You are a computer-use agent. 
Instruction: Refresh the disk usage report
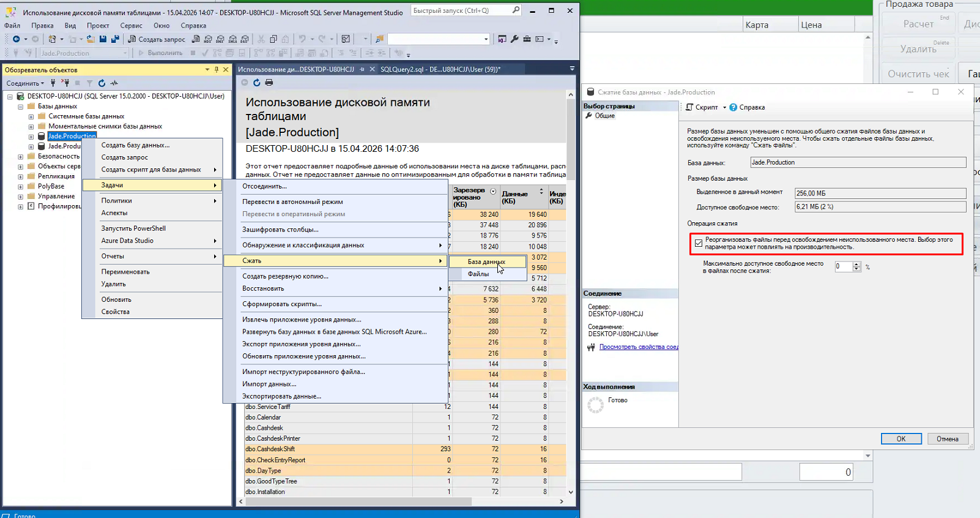(x=257, y=83)
